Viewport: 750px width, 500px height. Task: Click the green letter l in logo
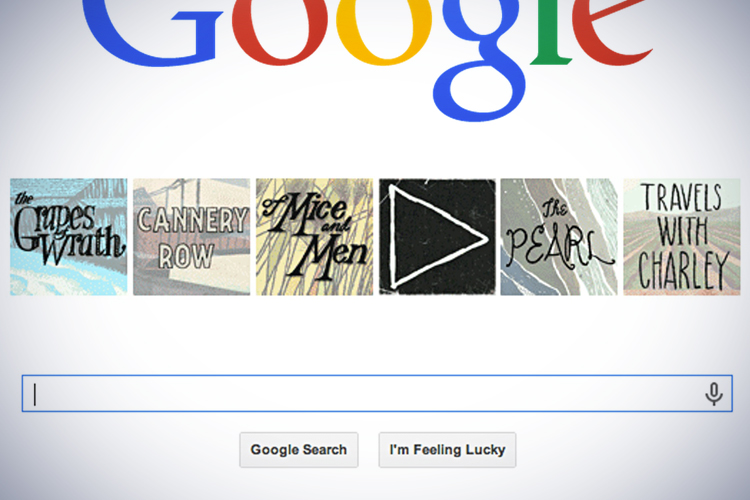point(551,31)
